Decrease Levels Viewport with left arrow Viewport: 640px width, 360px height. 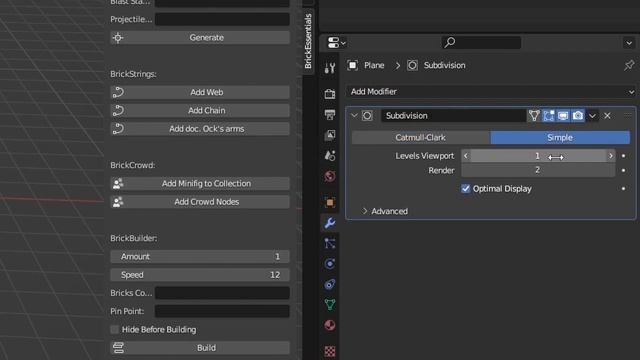point(466,156)
